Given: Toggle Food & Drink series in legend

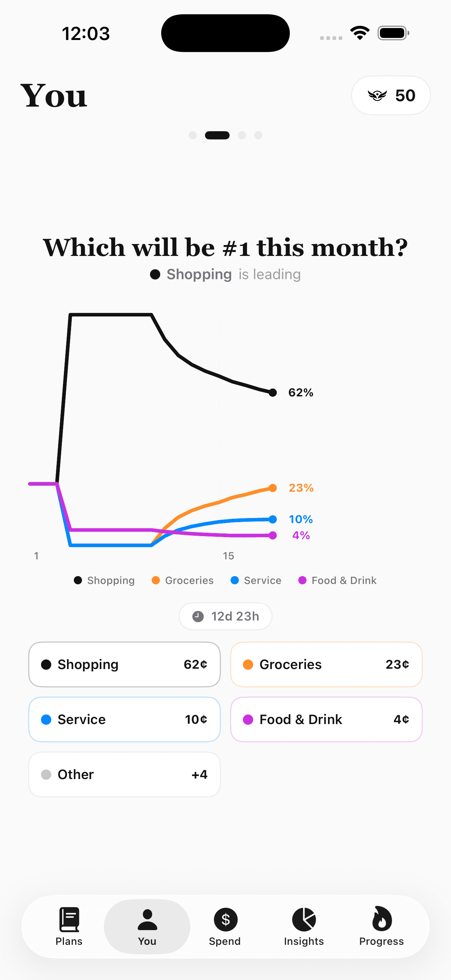Looking at the screenshot, I should [x=337, y=581].
